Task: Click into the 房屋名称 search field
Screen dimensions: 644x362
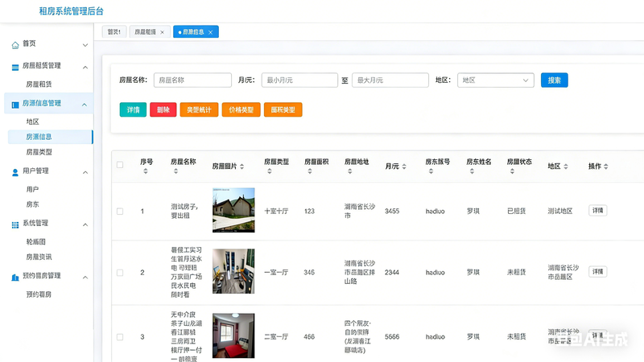Action: (x=192, y=80)
